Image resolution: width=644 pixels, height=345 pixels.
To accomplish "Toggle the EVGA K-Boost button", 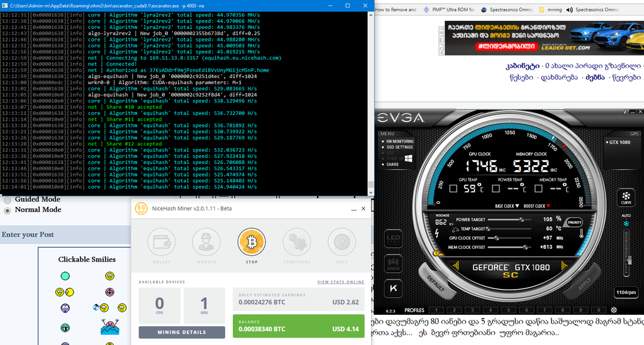I will click(393, 288).
